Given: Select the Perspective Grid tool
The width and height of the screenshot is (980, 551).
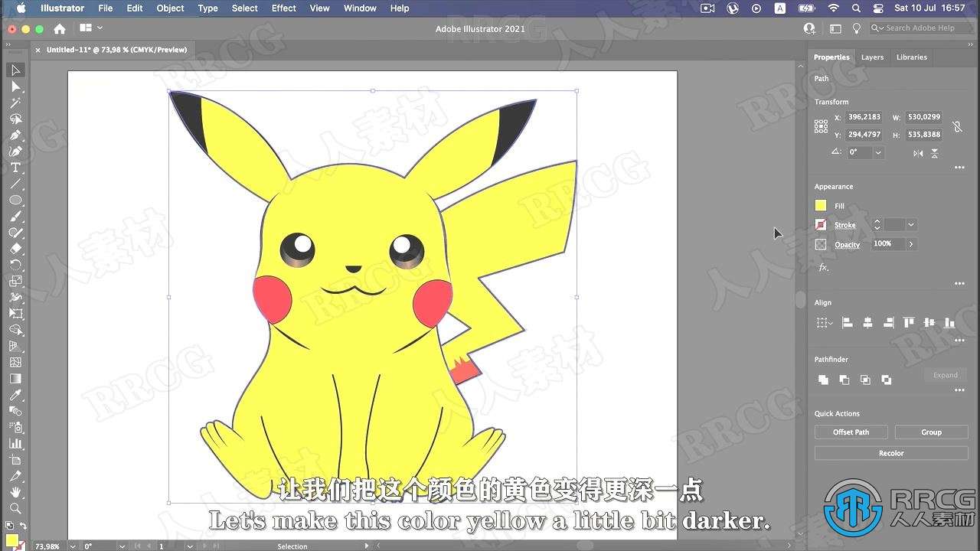Looking at the screenshot, I should (x=15, y=346).
